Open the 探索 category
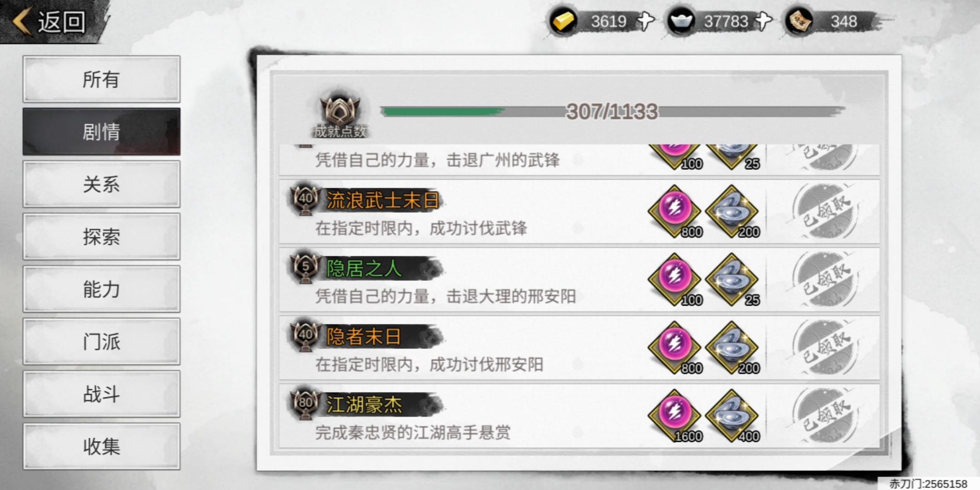980x490 pixels. (101, 237)
